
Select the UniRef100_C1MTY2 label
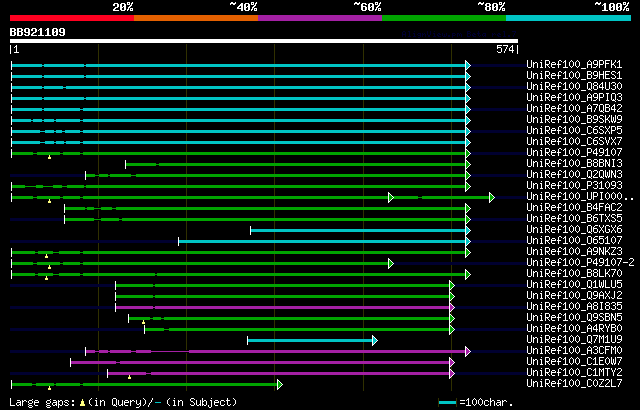(x=574, y=373)
